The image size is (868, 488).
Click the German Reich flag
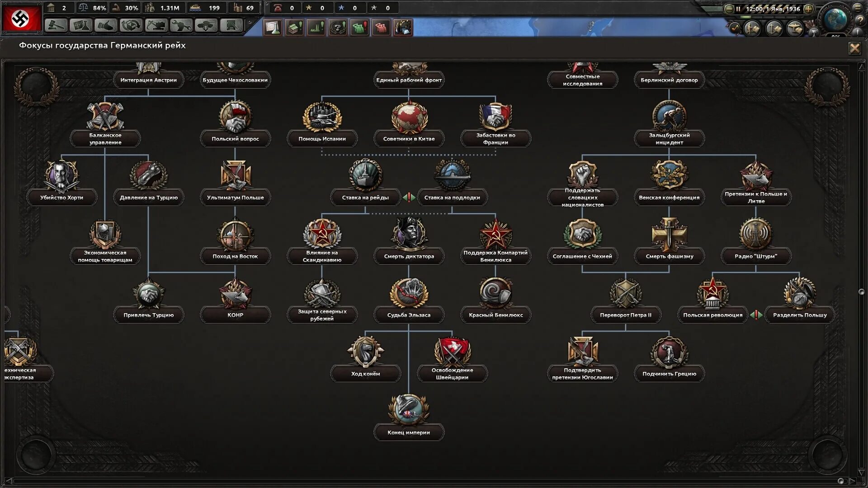pyautogui.click(x=22, y=18)
